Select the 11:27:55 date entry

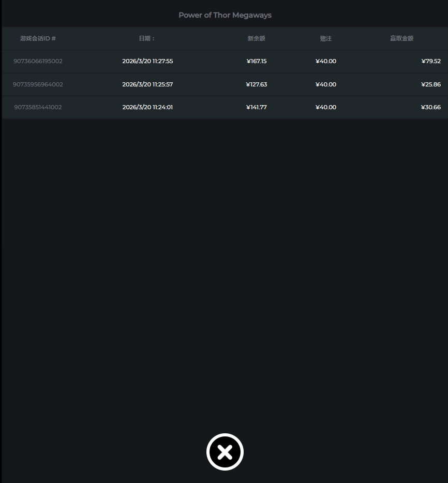tap(147, 61)
